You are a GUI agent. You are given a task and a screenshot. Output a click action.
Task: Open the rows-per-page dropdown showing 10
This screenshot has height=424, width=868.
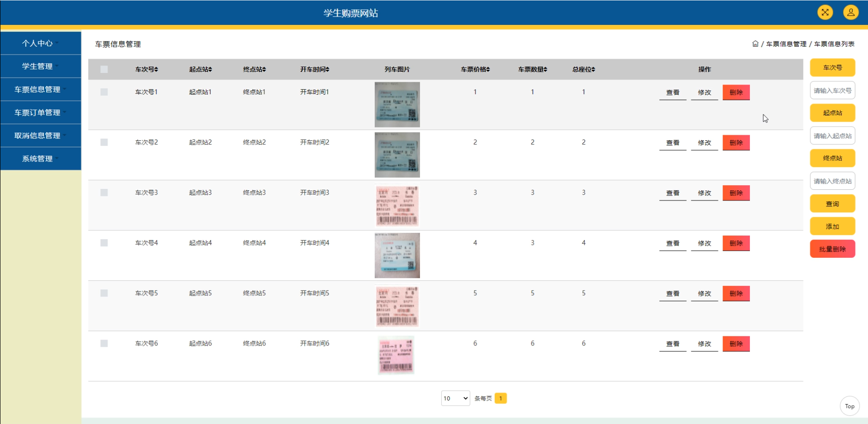click(455, 398)
